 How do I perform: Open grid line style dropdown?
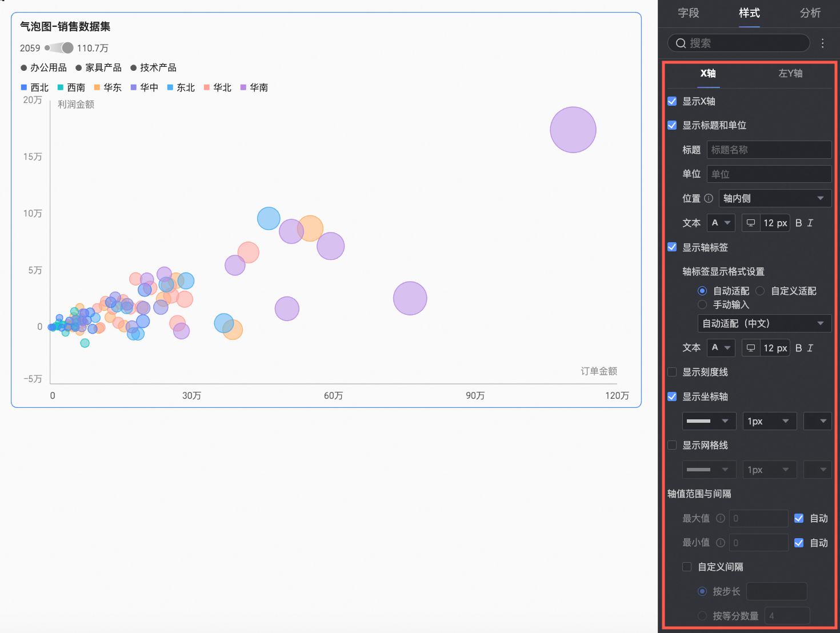pyautogui.click(x=709, y=470)
